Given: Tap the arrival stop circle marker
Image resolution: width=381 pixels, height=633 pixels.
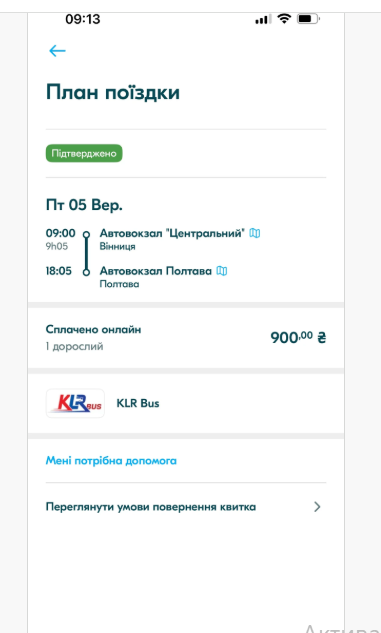Looking at the screenshot, I should point(86,272).
